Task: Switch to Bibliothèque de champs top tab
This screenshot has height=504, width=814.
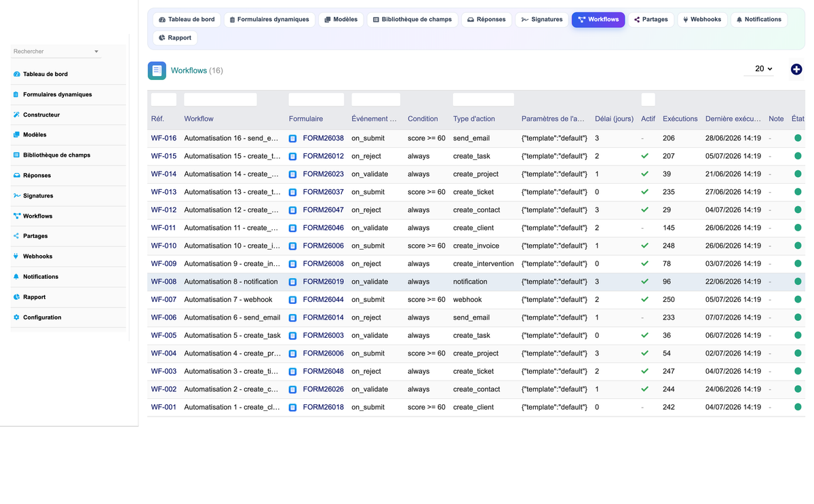Action: point(412,20)
